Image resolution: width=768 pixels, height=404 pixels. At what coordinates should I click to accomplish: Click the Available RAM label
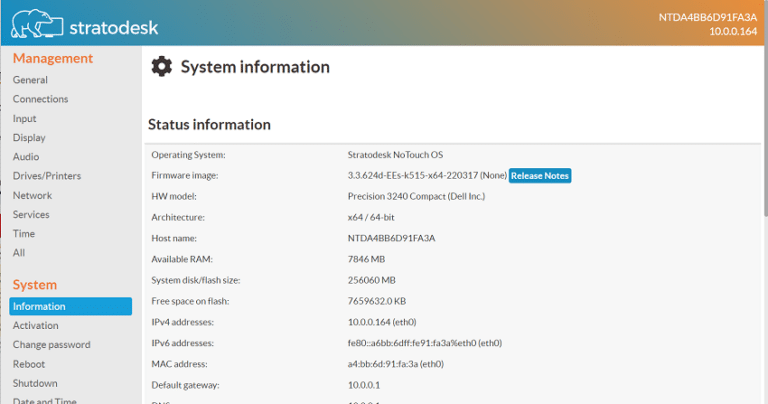pyautogui.click(x=182, y=259)
